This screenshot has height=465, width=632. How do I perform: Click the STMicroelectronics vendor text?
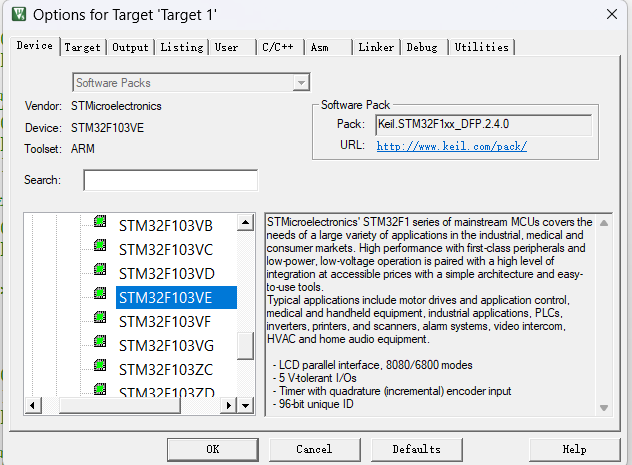click(116, 106)
